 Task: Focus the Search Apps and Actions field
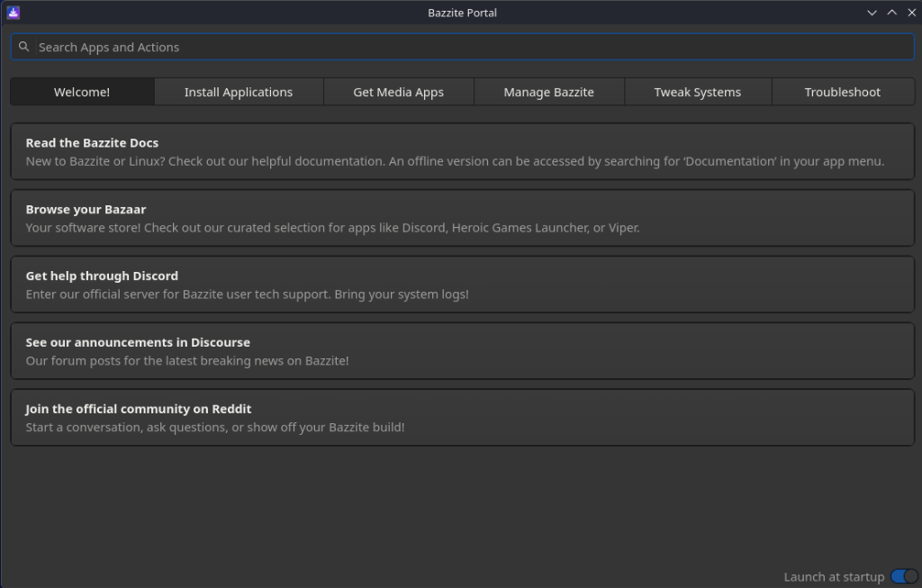click(x=462, y=47)
